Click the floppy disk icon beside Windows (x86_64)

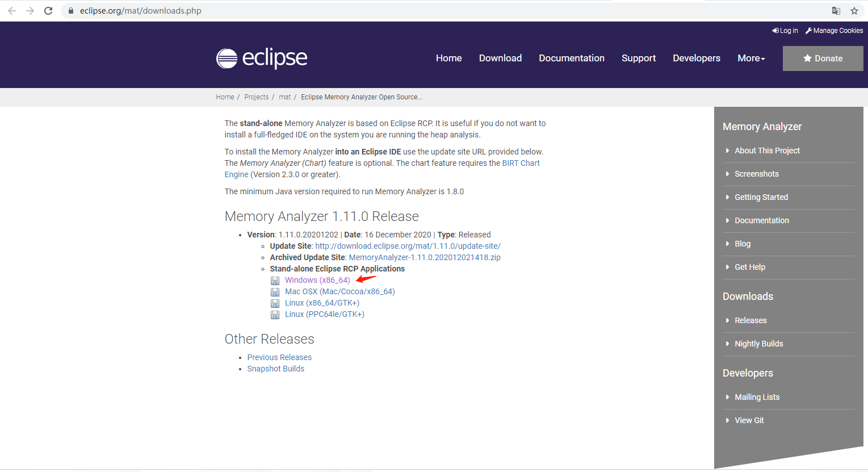coord(275,281)
